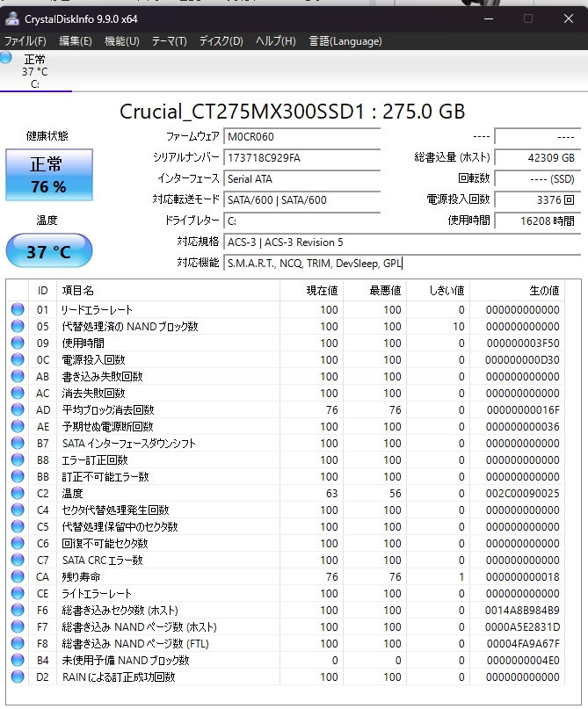Open the ファイル(F) menu
Screen dimensions: 588x709
tap(25, 41)
